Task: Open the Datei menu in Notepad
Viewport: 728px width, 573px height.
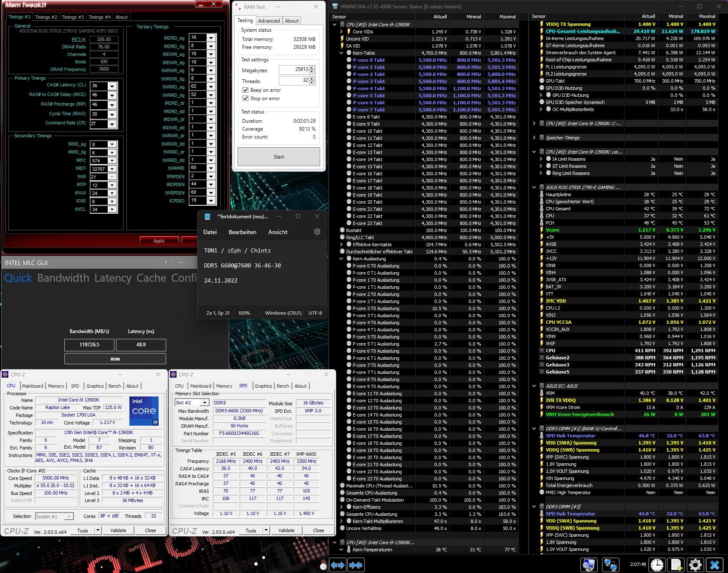Action: point(210,232)
